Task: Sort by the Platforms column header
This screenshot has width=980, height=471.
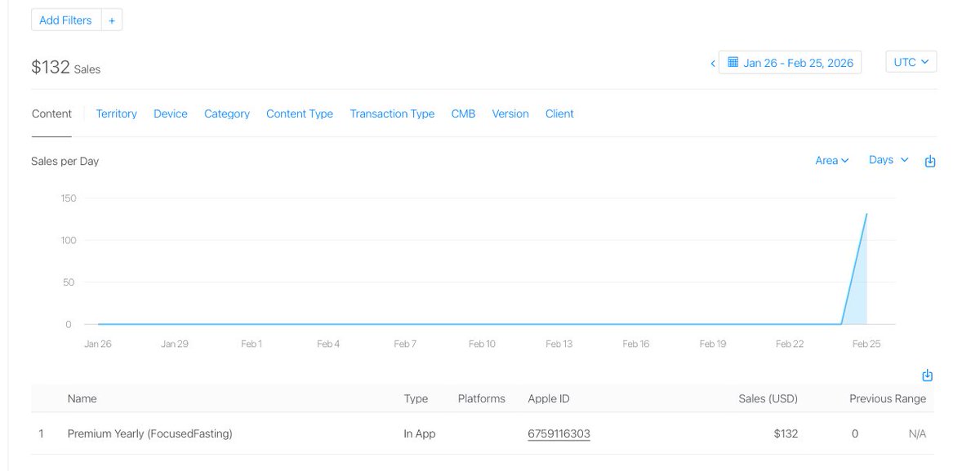Action: tap(482, 399)
